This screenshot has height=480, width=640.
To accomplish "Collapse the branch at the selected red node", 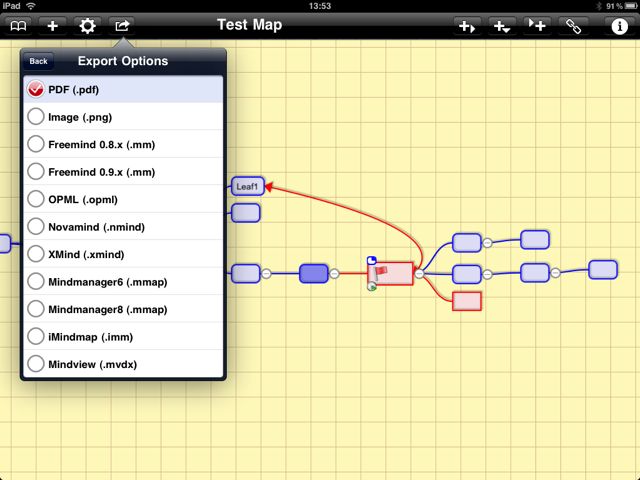I will click(419, 274).
